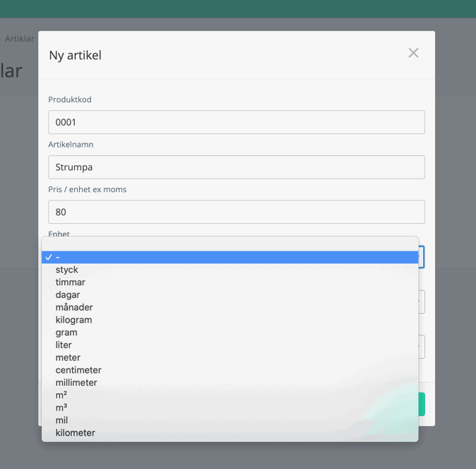Close the Ny artikel dialog
Screen dimensions: 476x469
pyautogui.click(x=413, y=53)
